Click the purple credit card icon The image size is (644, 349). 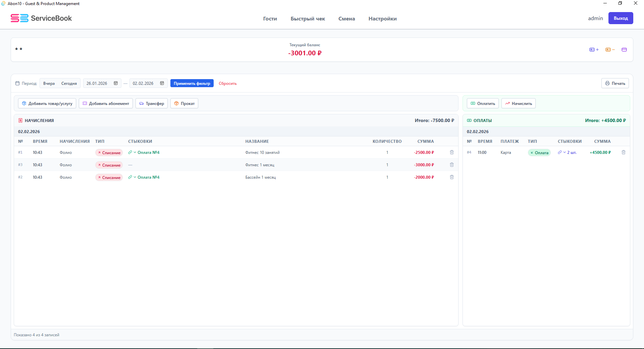click(x=624, y=50)
